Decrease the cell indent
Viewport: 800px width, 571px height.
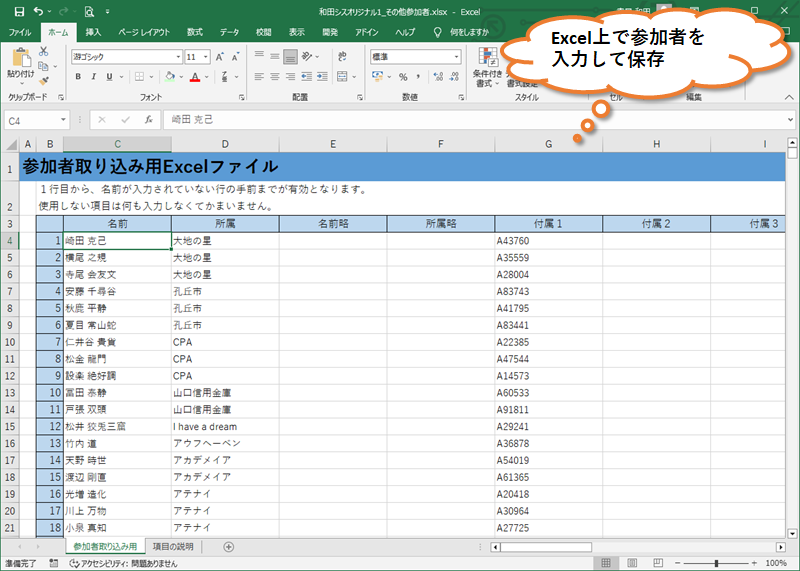coord(306,77)
